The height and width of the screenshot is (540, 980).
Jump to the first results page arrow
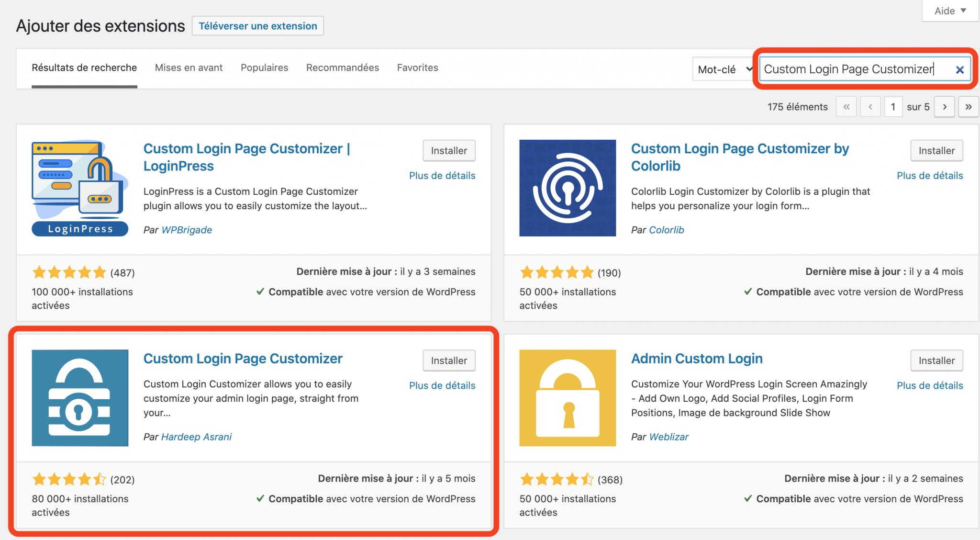click(x=846, y=107)
